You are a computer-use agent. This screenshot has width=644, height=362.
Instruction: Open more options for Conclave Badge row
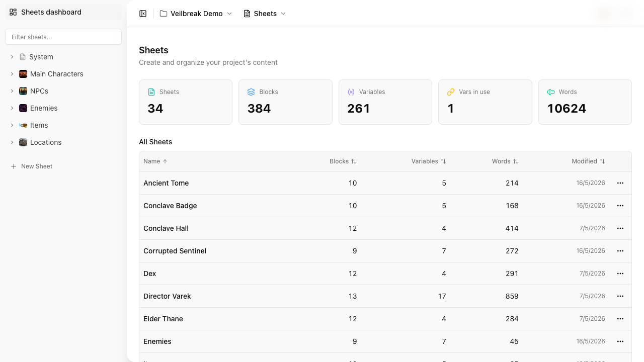620,206
